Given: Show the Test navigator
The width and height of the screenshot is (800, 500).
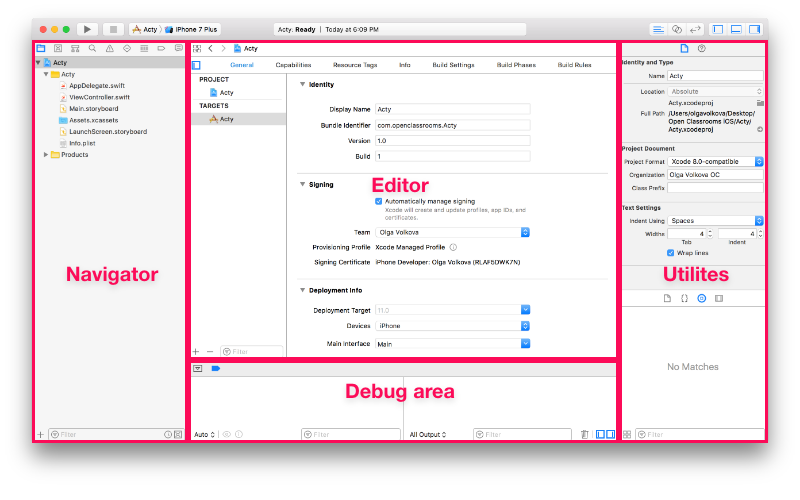Looking at the screenshot, I should (x=127, y=48).
